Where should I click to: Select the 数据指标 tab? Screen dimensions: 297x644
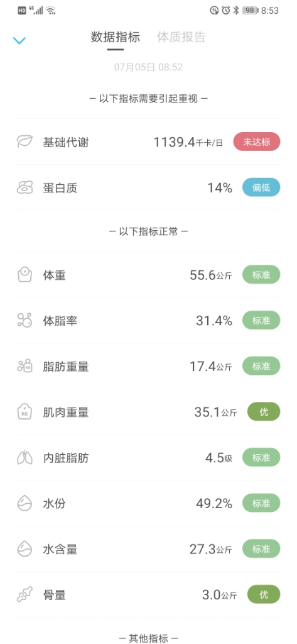click(116, 37)
